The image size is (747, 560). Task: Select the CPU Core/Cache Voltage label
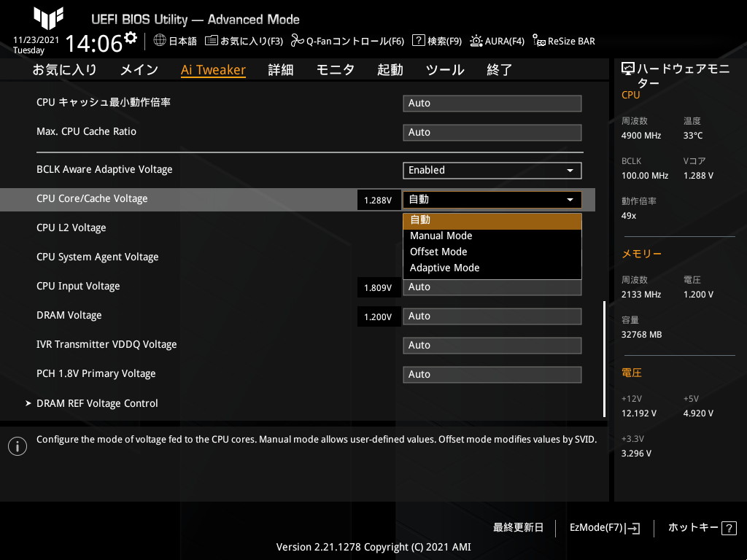pos(92,198)
